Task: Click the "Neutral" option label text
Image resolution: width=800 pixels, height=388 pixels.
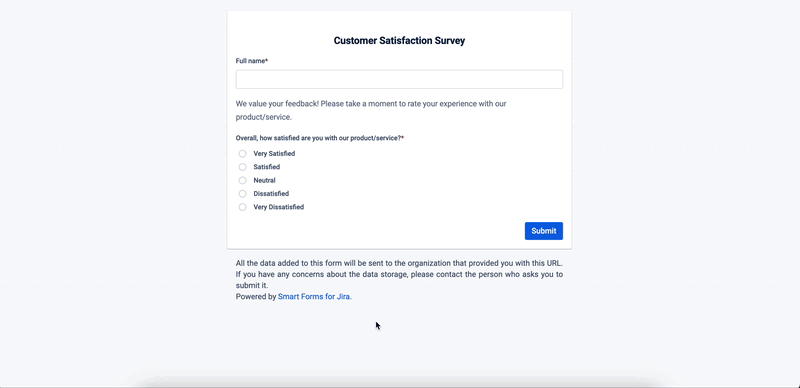Action: point(264,180)
